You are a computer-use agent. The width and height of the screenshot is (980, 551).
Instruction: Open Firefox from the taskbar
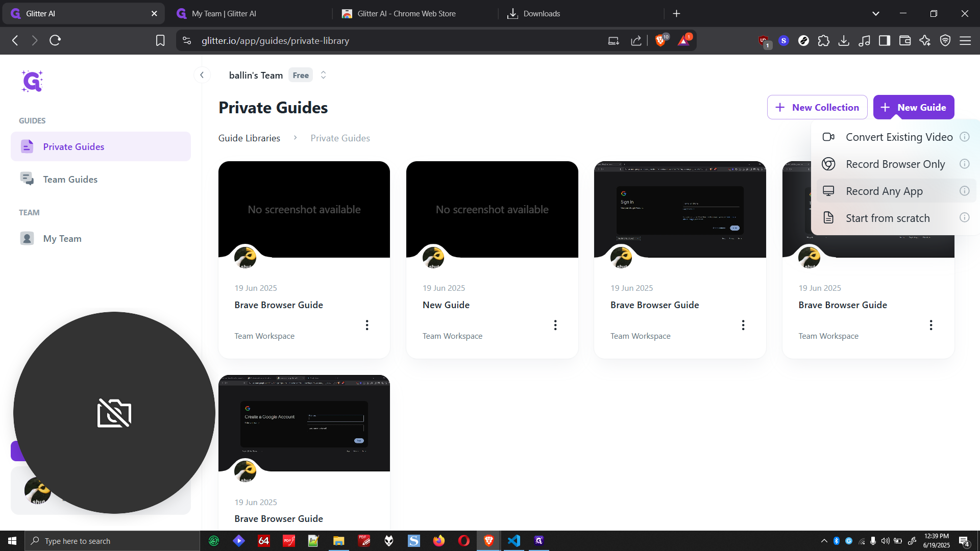click(439, 541)
